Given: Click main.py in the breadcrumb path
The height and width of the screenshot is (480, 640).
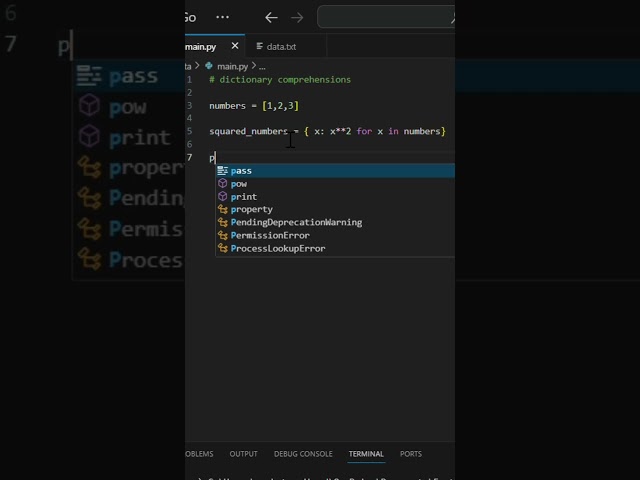Looking at the screenshot, I should (232, 66).
